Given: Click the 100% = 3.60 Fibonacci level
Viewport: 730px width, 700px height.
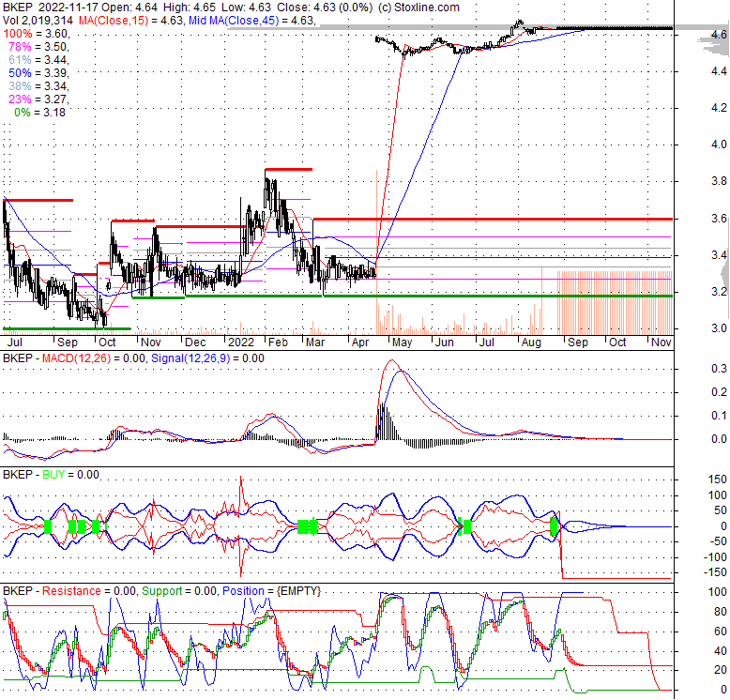Looking at the screenshot, I should tap(37, 34).
